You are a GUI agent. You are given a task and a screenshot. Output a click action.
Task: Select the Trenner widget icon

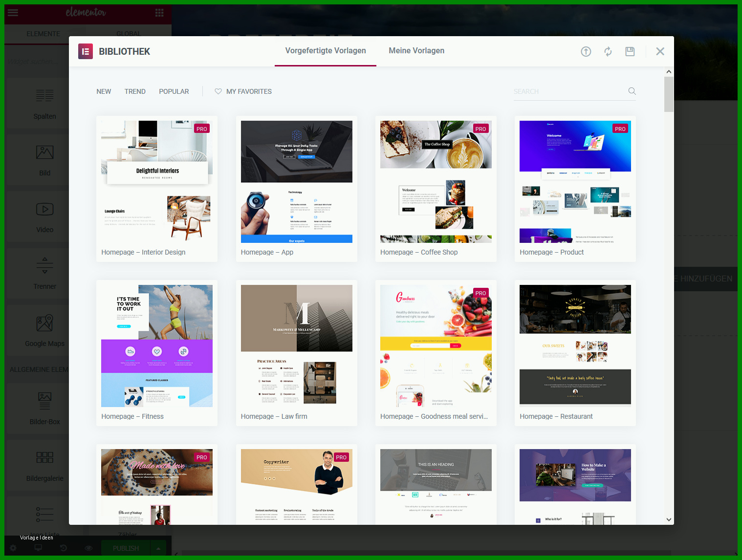[44, 265]
